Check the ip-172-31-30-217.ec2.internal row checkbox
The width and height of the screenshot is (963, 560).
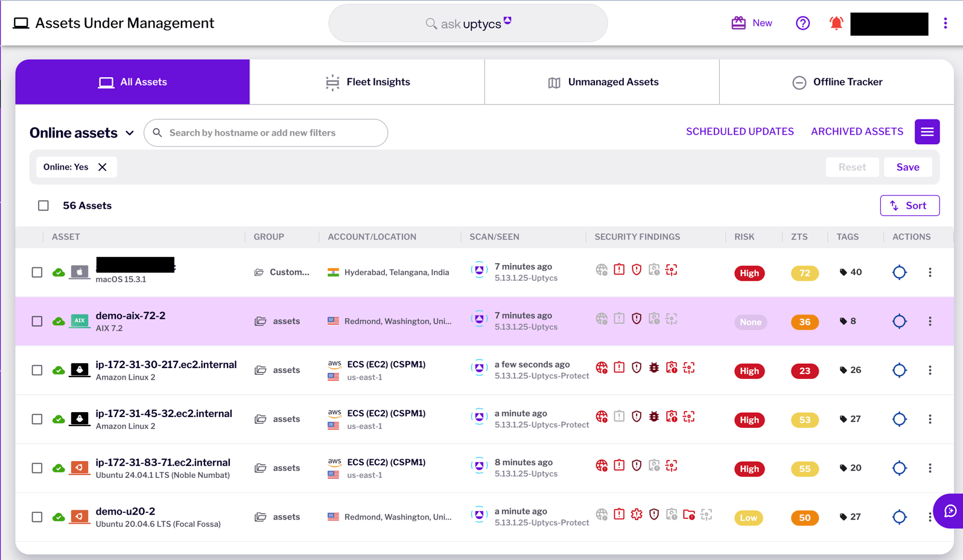coord(37,370)
